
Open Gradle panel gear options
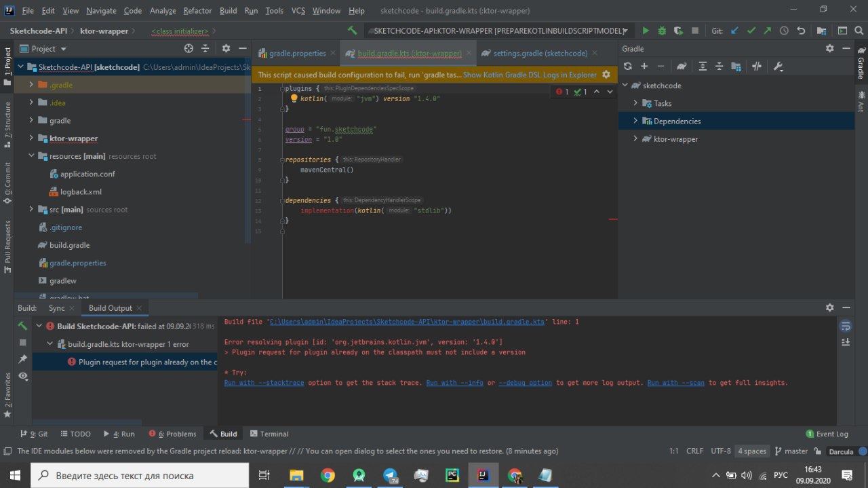pyautogui.click(x=829, y=48)
